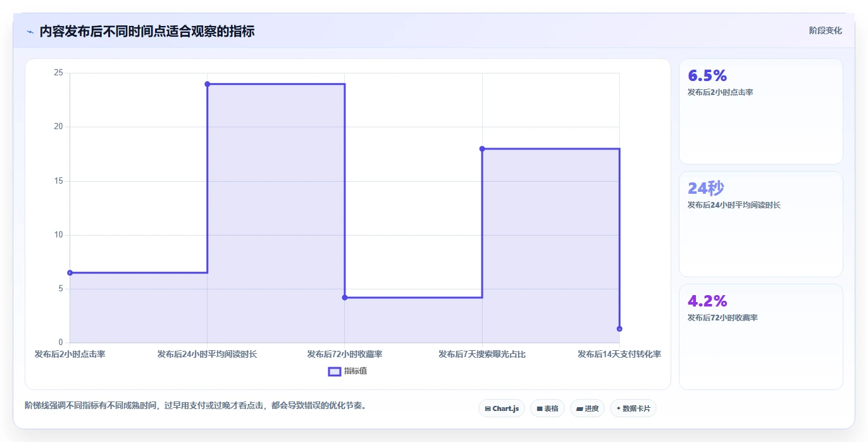Click the 指标值 legend color box
Viewport: 868px width, 442px height.
point(335,371)
